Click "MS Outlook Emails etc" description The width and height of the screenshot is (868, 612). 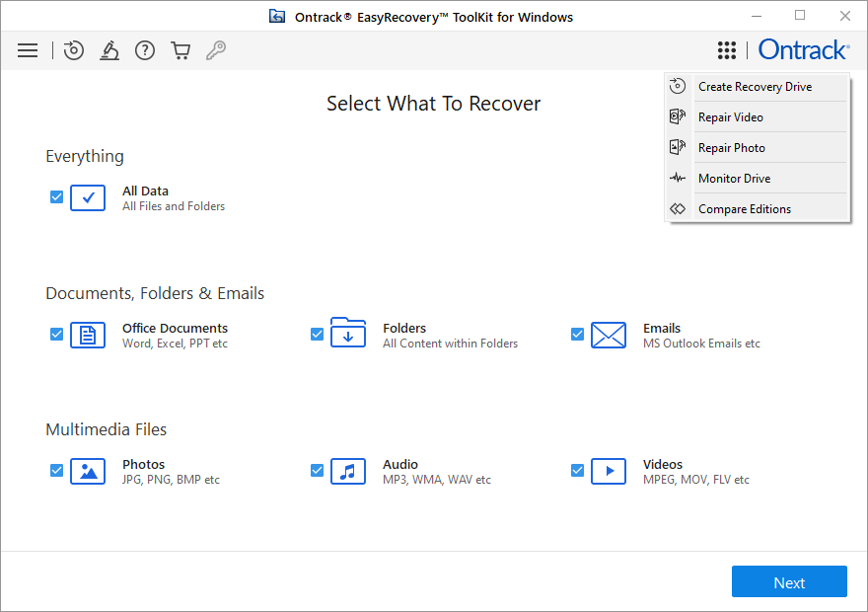701,344
